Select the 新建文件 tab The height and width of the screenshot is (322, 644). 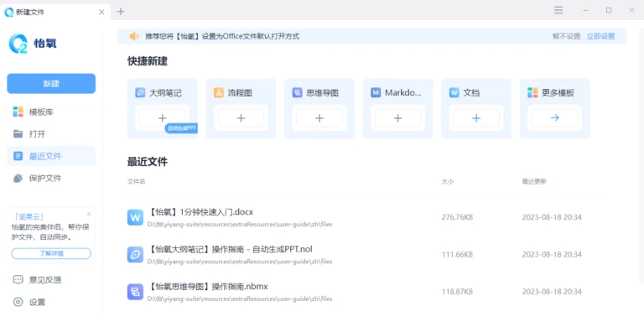click(x=55, y=12)
